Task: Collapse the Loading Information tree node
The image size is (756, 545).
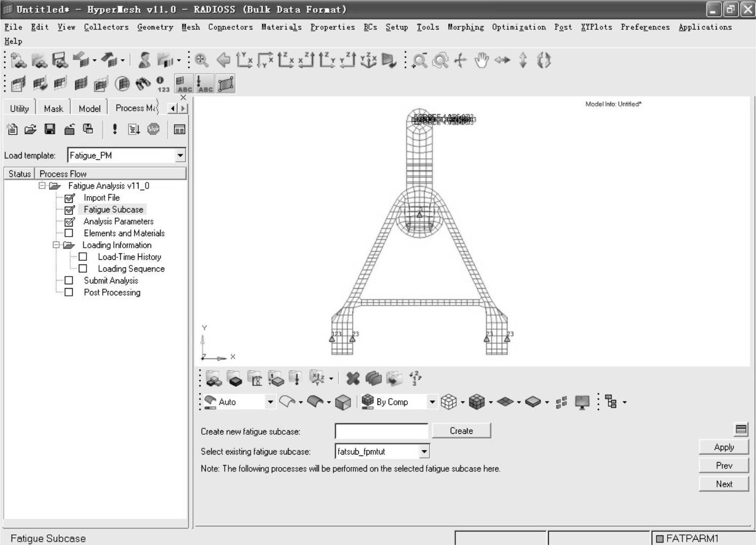Action: pos(56,245)
